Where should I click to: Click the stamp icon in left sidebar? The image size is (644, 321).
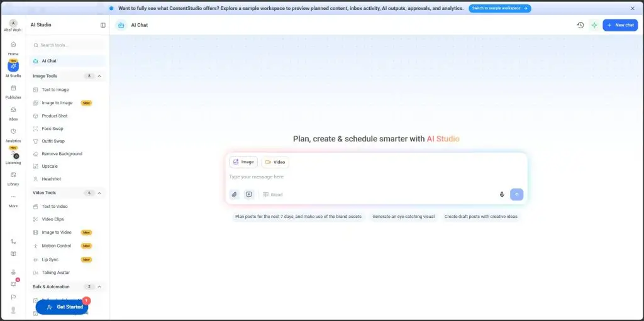pyautogui.click(x=13, y=271)
